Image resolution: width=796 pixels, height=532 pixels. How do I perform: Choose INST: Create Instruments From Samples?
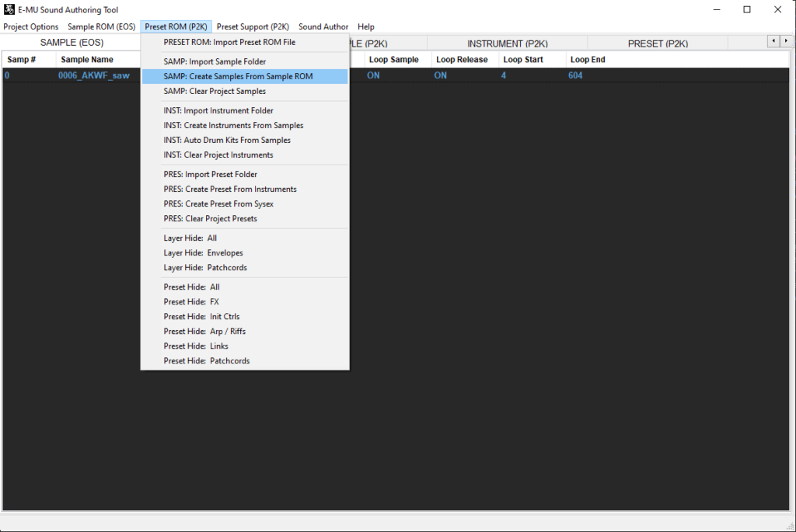click(x=245, y=125)
